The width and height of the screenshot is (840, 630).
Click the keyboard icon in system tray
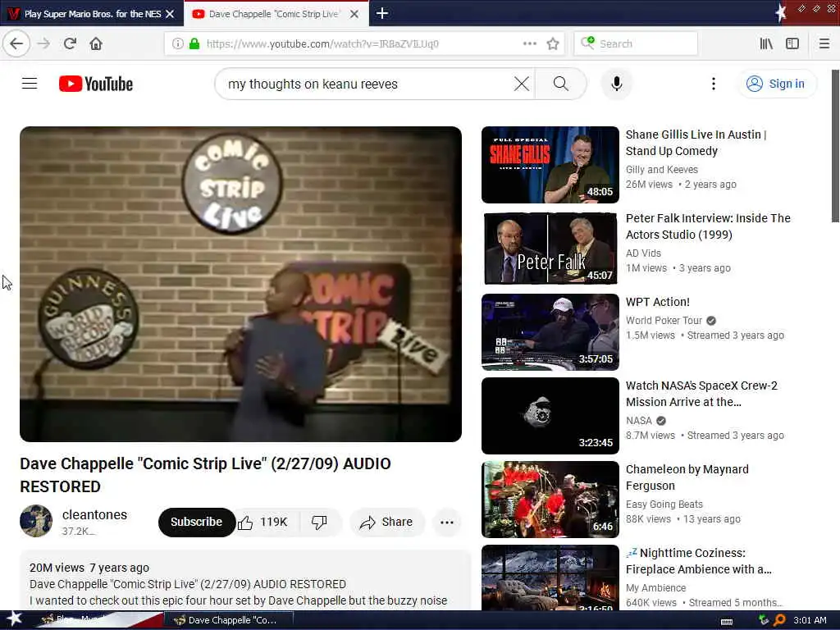(x=727, y=622)
